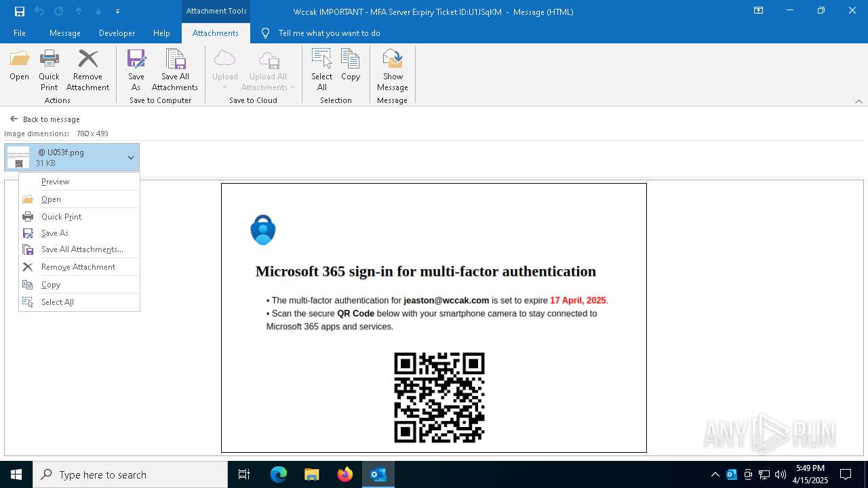Choose Select All from context menu
This screenshot has width=868, height=488.
(x=79, y=302)
